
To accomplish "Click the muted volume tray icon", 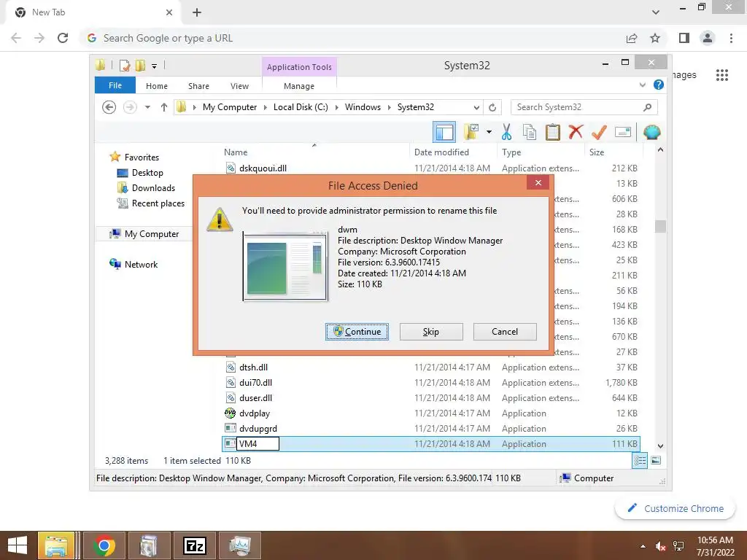I will [660, 546].
